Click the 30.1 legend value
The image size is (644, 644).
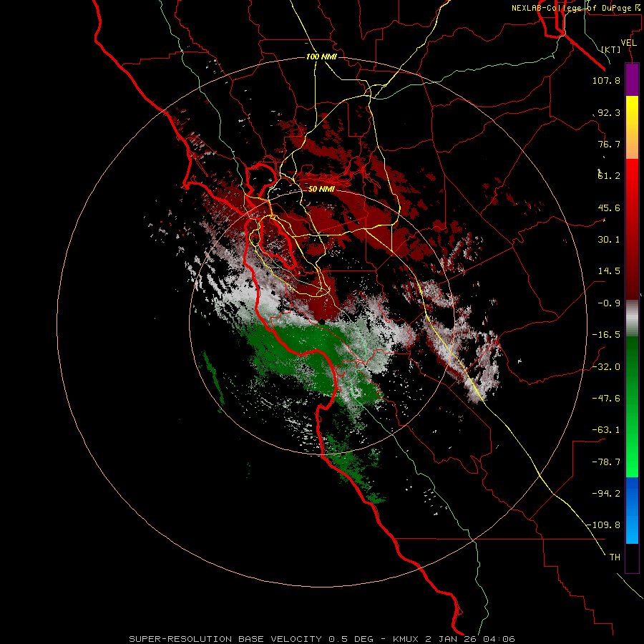click(609, 240)
